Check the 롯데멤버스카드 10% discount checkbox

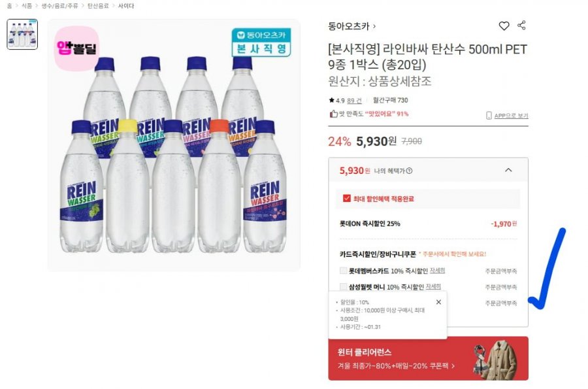click(x=344, y=270)
